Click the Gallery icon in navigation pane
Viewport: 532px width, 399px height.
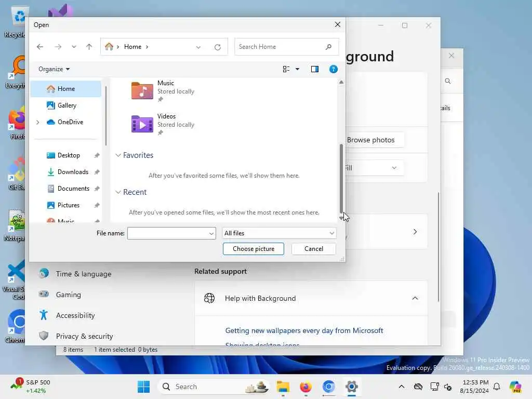point(50,105)
